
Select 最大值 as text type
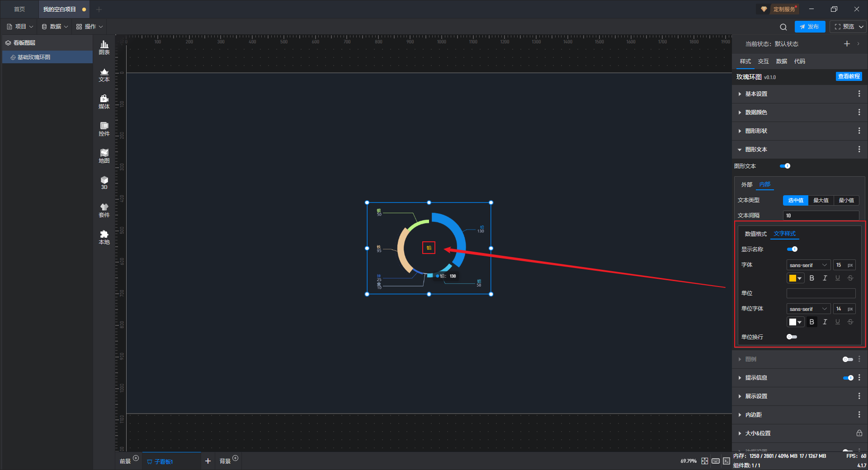821,200
